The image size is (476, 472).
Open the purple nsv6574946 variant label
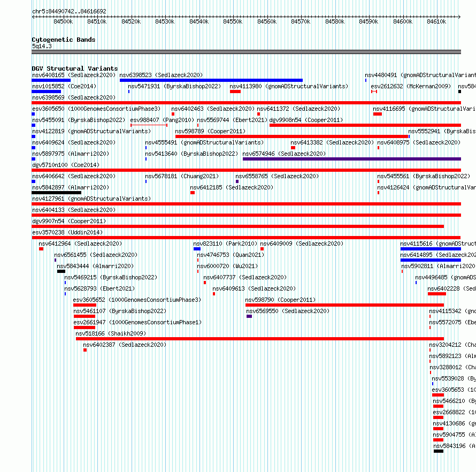tap(284, 154)
